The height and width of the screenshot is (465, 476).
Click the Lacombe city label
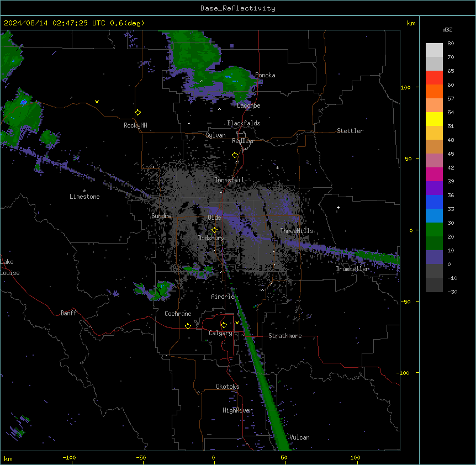pyautogui.click(x=248, y=105)
